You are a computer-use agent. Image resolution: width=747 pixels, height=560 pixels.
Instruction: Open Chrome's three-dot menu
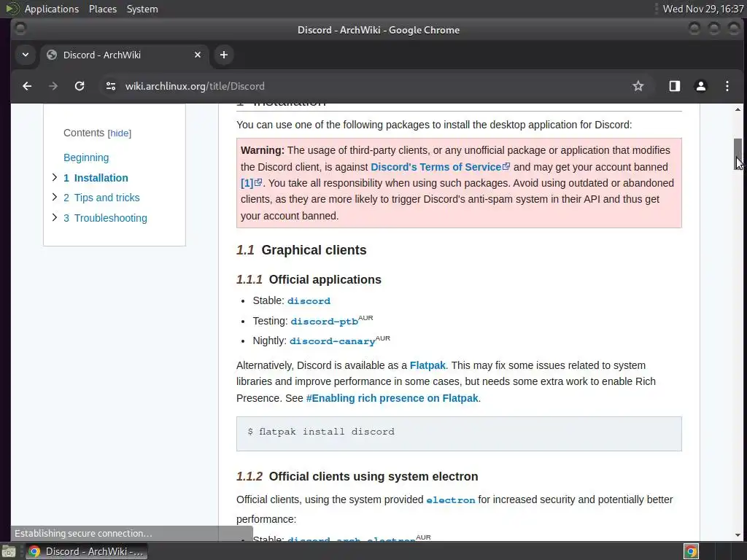click(x=727, y=86)
